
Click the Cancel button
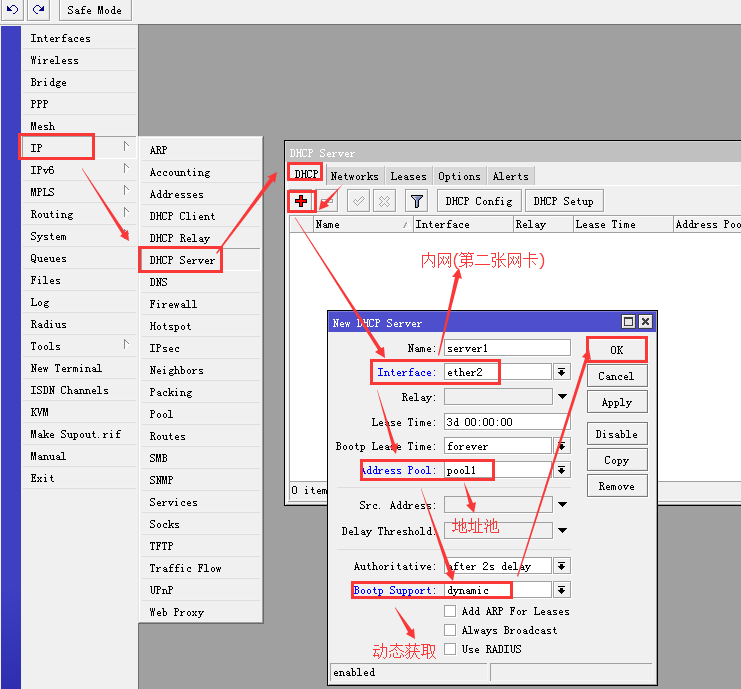(x=617, y=376)
